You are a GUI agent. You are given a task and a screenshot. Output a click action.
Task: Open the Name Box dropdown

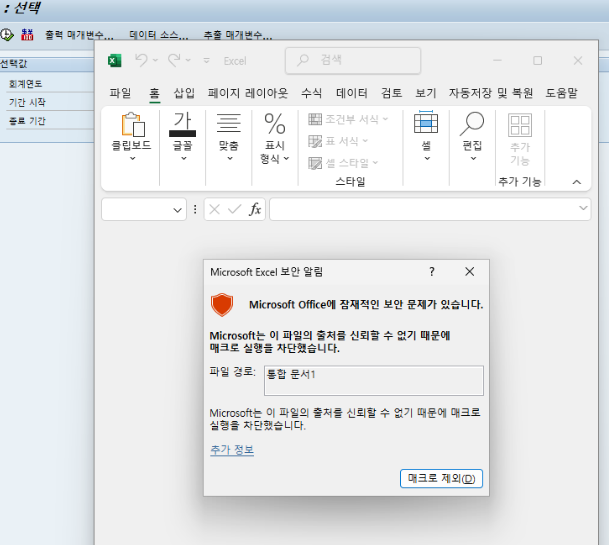177,210
